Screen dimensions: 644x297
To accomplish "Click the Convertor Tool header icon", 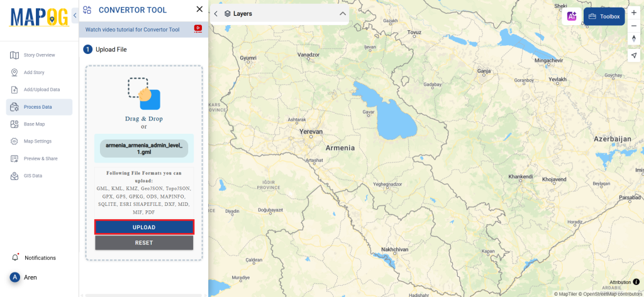I will (x=87, y=10).
